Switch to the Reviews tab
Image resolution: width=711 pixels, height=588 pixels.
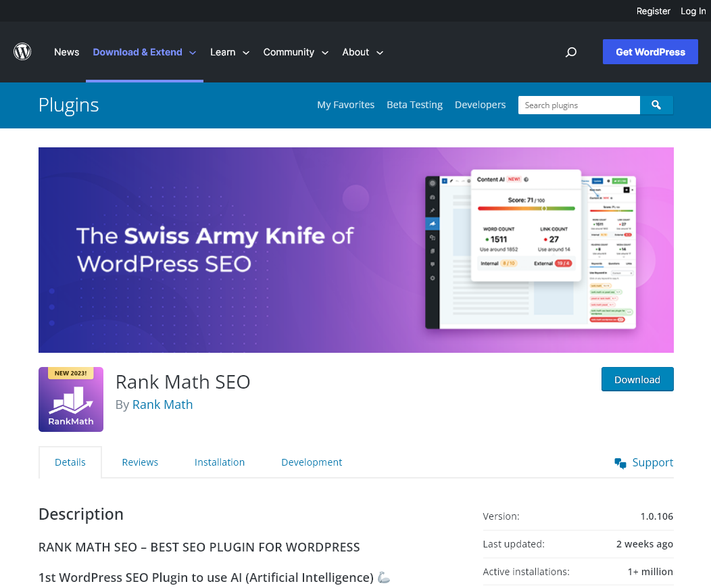tap(140, 462)
